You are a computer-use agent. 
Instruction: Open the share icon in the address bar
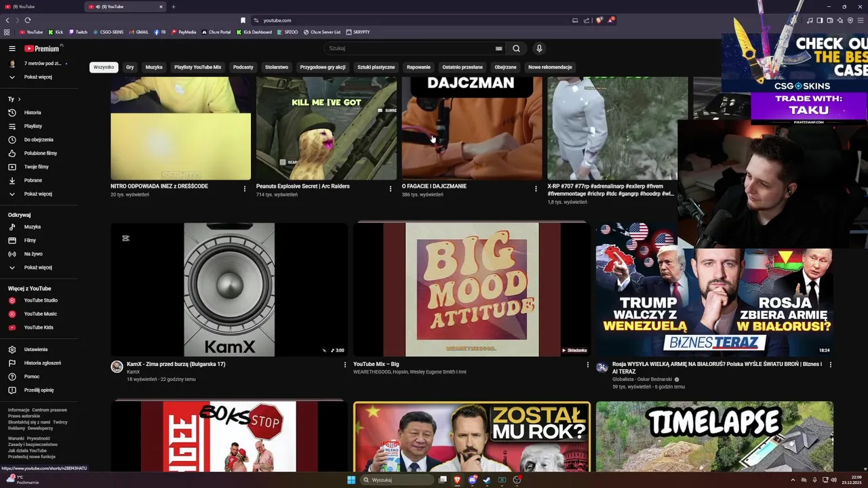[587, 20]
